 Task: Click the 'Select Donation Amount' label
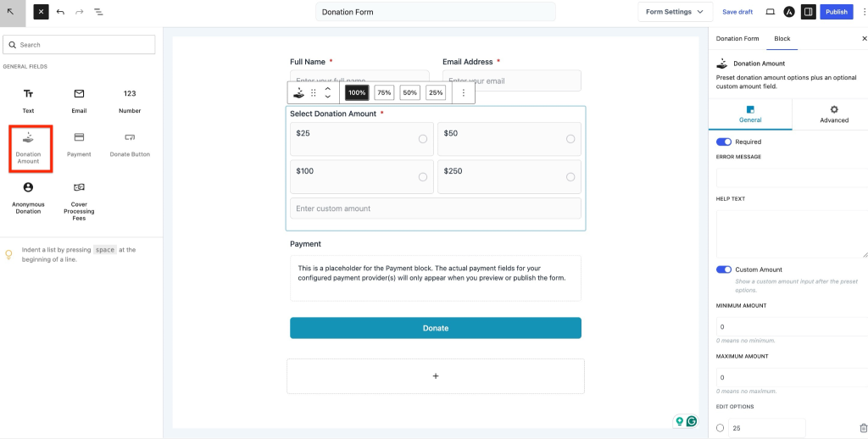(332, 114)
